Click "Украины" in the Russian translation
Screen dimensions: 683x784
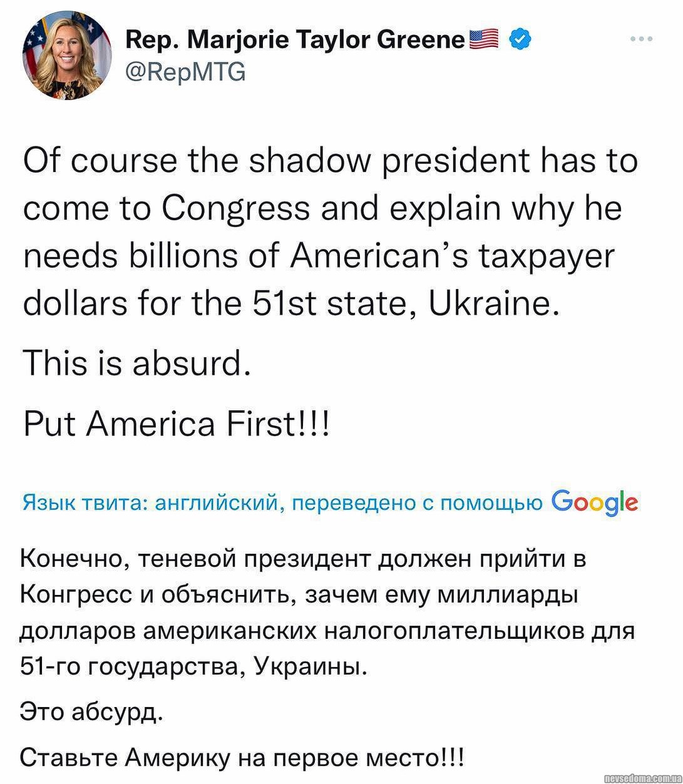[309, 666]
